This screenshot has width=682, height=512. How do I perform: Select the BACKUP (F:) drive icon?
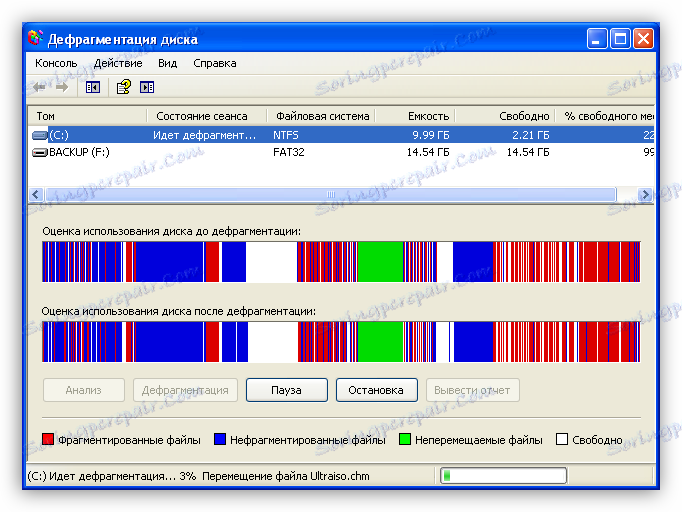(40, 152)
